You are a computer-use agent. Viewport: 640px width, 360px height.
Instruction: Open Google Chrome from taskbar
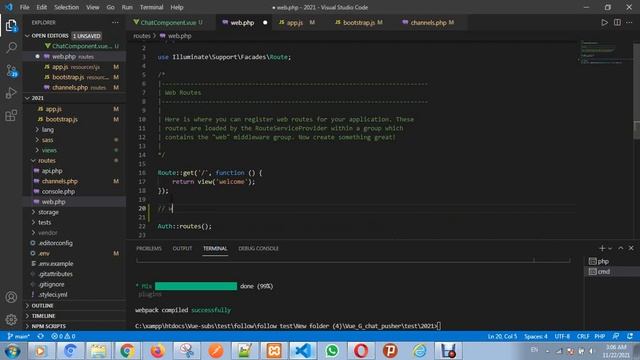click(127, 351)
